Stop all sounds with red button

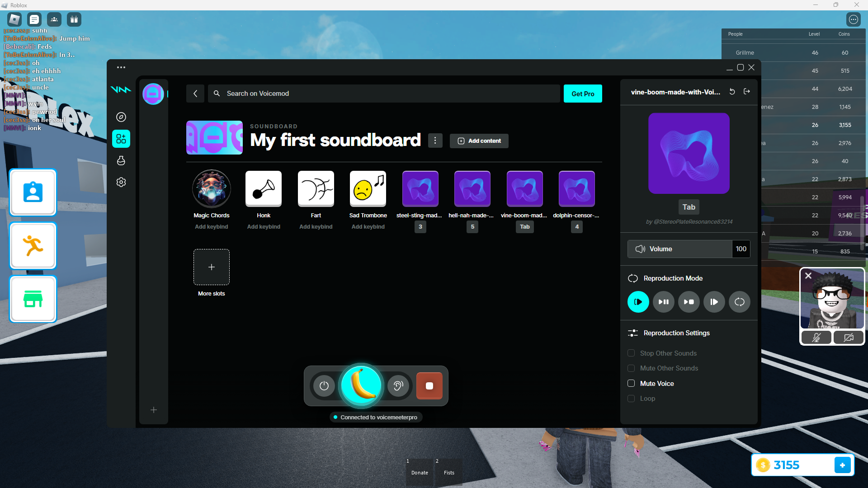429,386
